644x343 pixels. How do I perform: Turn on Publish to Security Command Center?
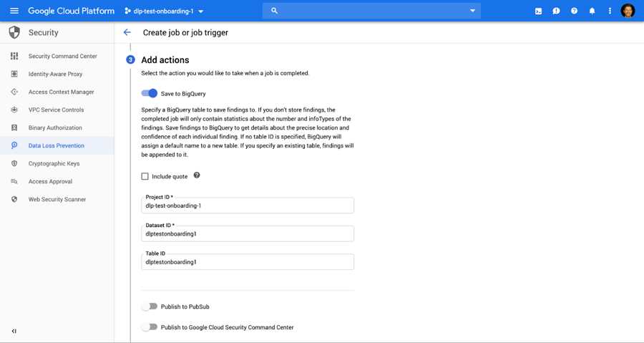(x=150, y=327)
